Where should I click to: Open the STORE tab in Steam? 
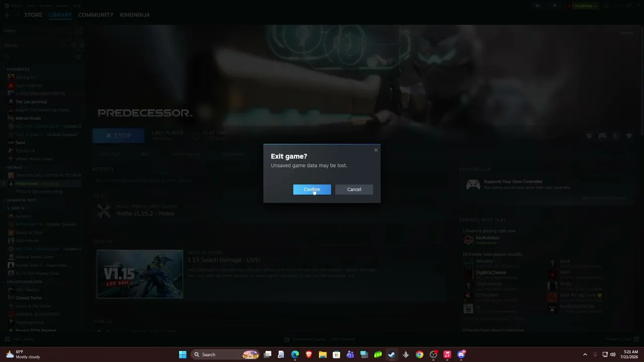point(33,15)
